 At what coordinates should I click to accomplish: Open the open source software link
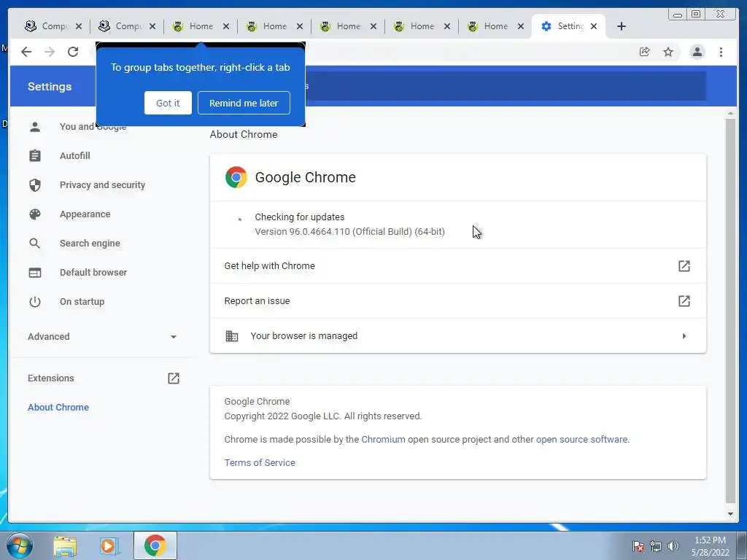[581, 439]
